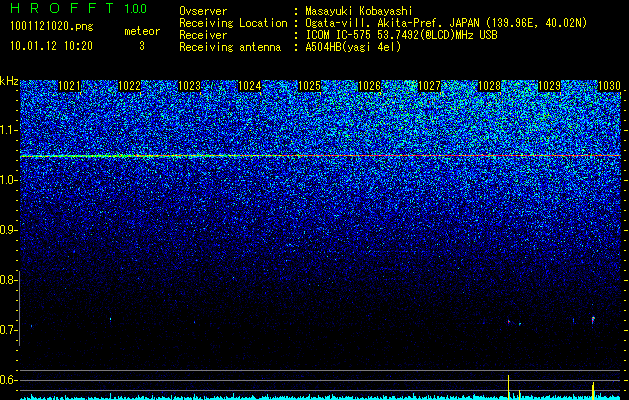The width and height of the screenshot is (629, 400).
Task: Click the 1021 time marker
Action: [x=69, y=86]
